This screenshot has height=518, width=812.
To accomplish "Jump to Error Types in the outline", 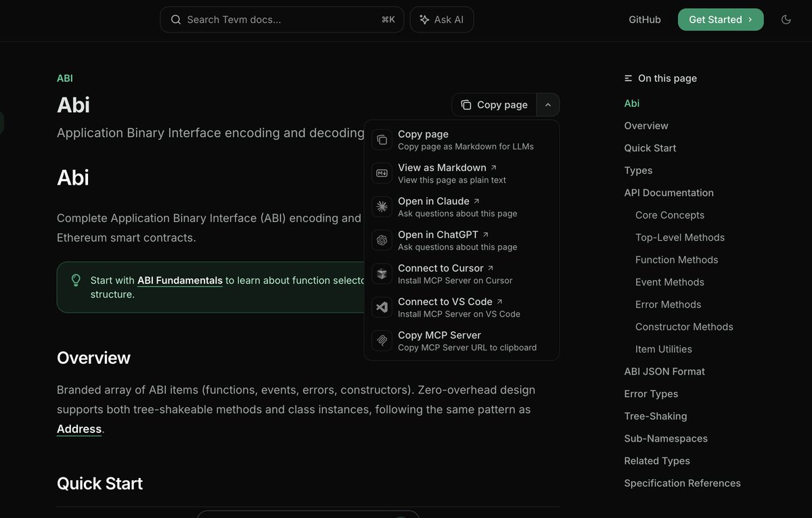I will point(651,394).
